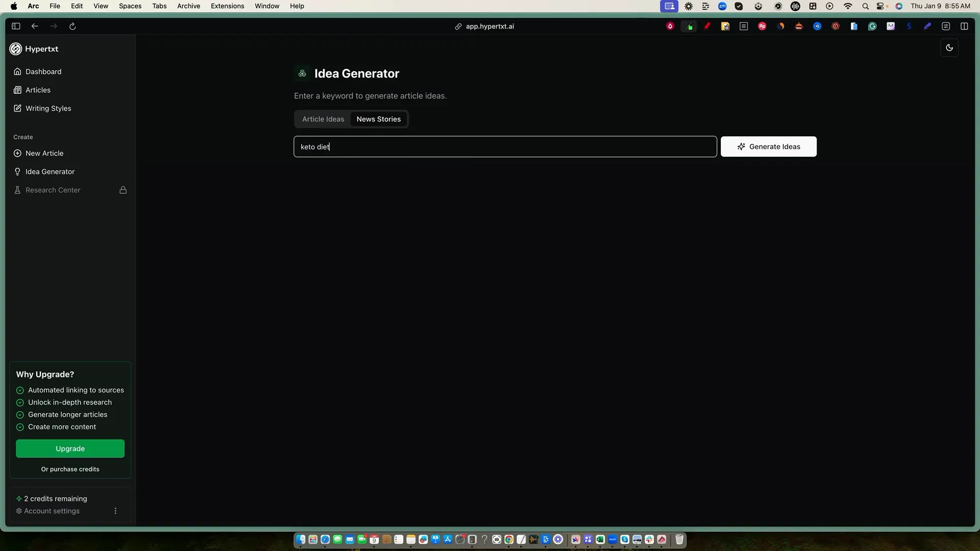This screenshot has width=980, height=551.
Task: Open Dashboard from sidebar
Action: pyautogui.click(x=43, y=72)
